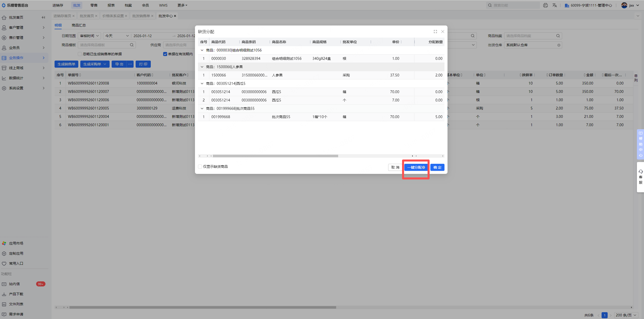
Task: Click the 取消 button in the dialog
Action: tap(395, 167)
